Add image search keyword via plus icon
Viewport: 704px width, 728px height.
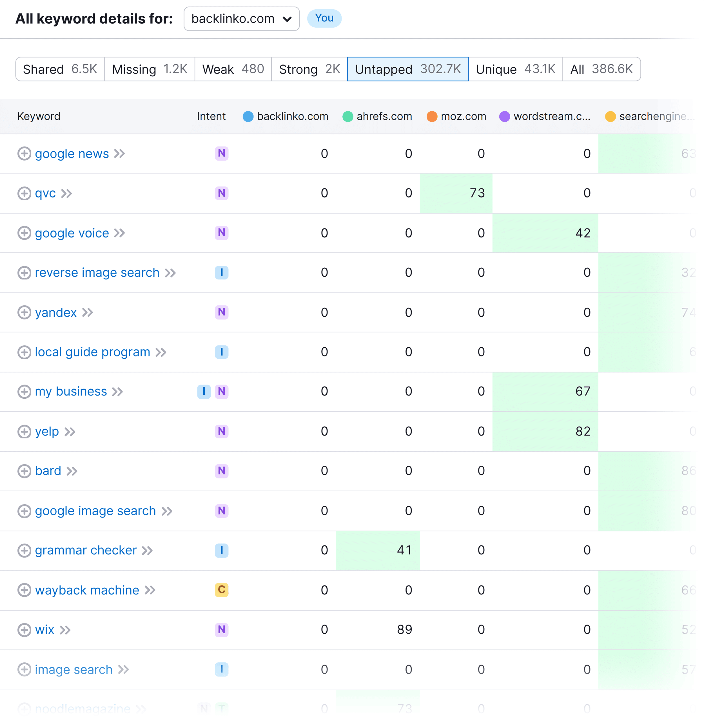click(24, 670)
